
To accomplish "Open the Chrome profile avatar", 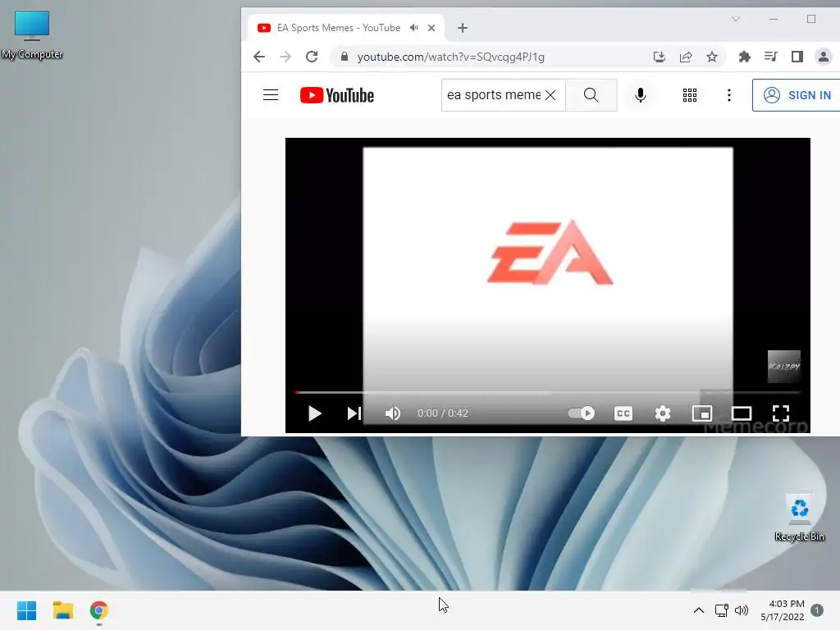I will pos(824,57).
